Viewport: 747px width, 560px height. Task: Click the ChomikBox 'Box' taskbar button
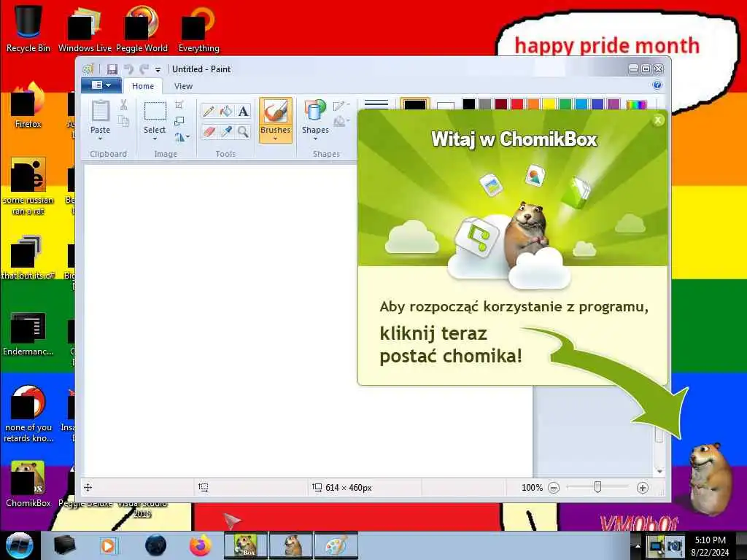245,545
